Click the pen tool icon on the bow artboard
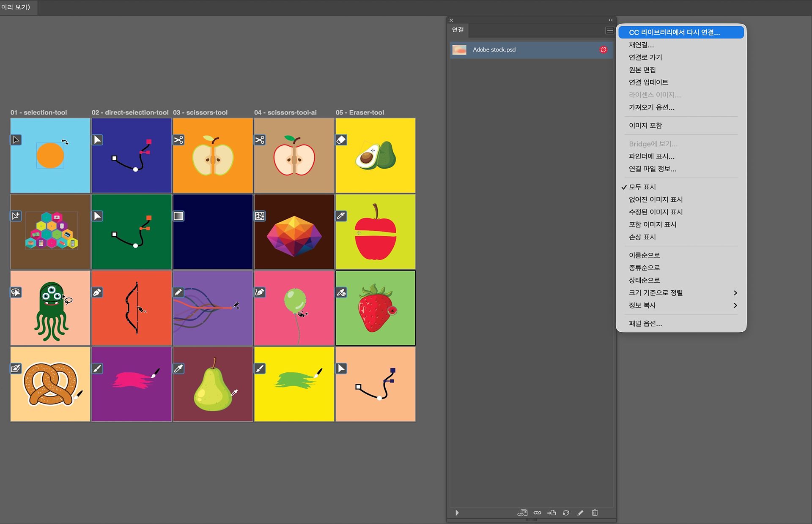Image resolution: width=812 pixels, height=524 pixels. pos(97,292)
